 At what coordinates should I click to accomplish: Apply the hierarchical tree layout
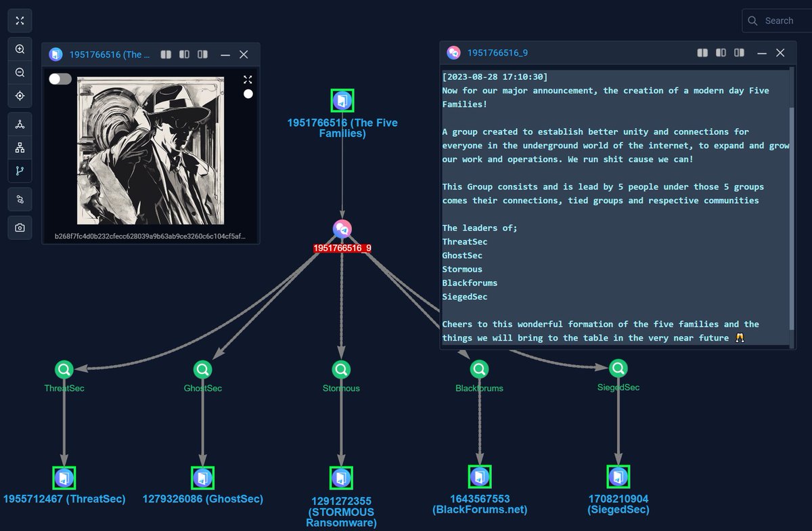(x=20, y=148)
